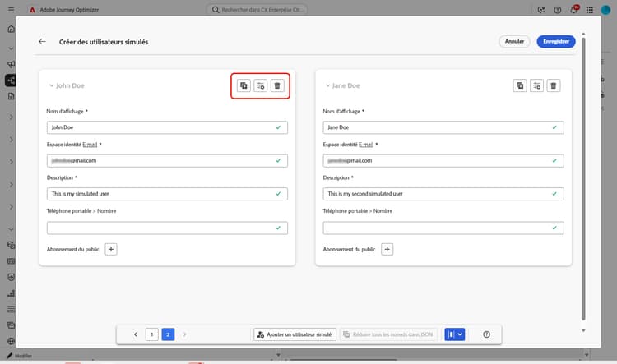This screenshot has width=617, height=364.
Task: Duplicate the Jane Doe simulated user
Action: pyautogui.click(x=520, y=85)
